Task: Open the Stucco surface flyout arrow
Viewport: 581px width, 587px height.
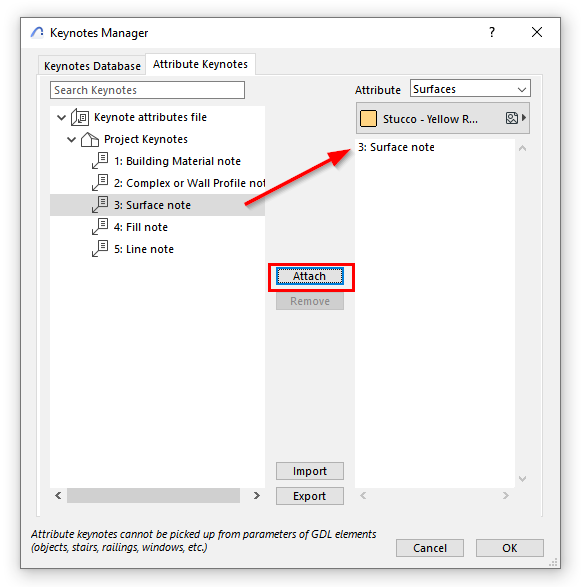Action: (524, 118)
